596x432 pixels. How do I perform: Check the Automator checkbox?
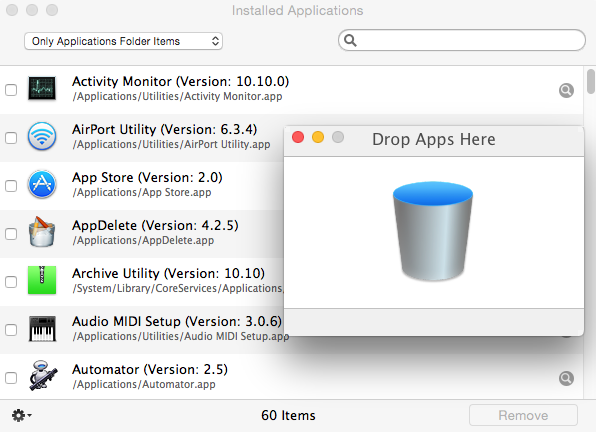[11, 378]
